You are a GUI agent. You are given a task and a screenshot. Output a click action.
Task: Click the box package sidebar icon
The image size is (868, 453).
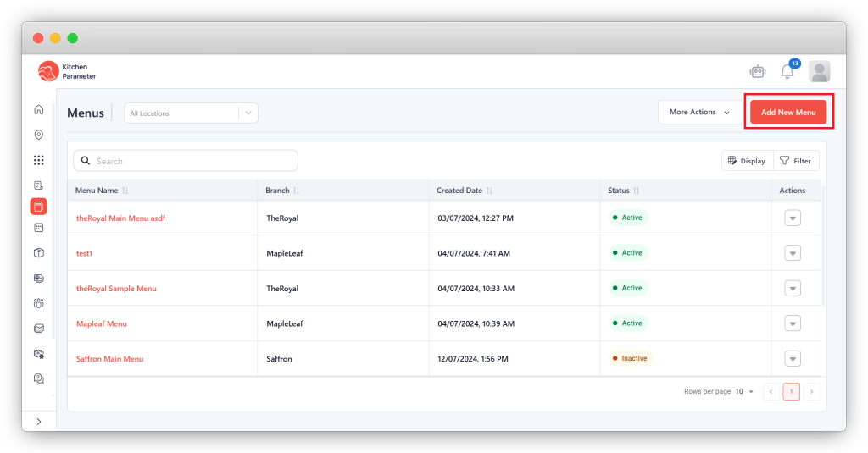point(38,252)
